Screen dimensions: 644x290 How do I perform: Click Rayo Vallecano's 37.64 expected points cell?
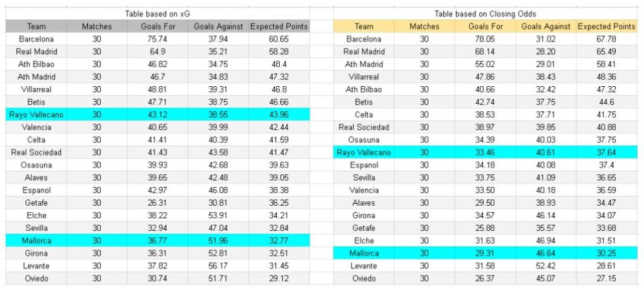tap(606, 152)
